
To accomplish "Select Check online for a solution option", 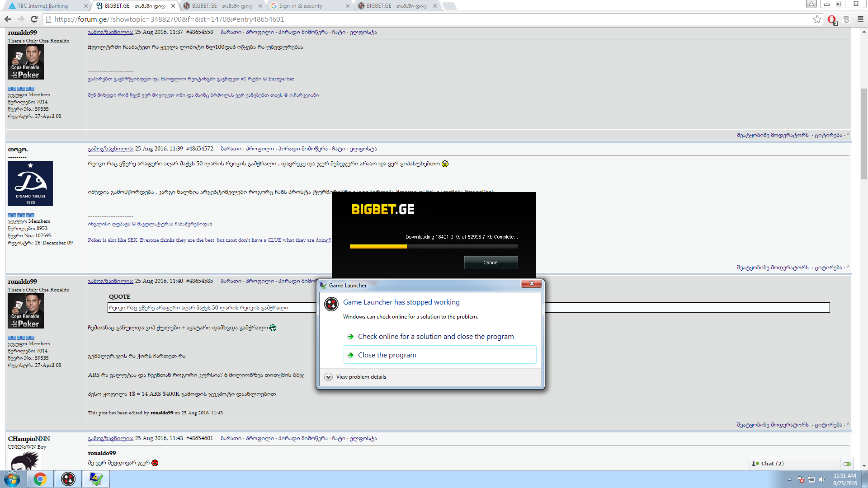I will coord(435,337).
